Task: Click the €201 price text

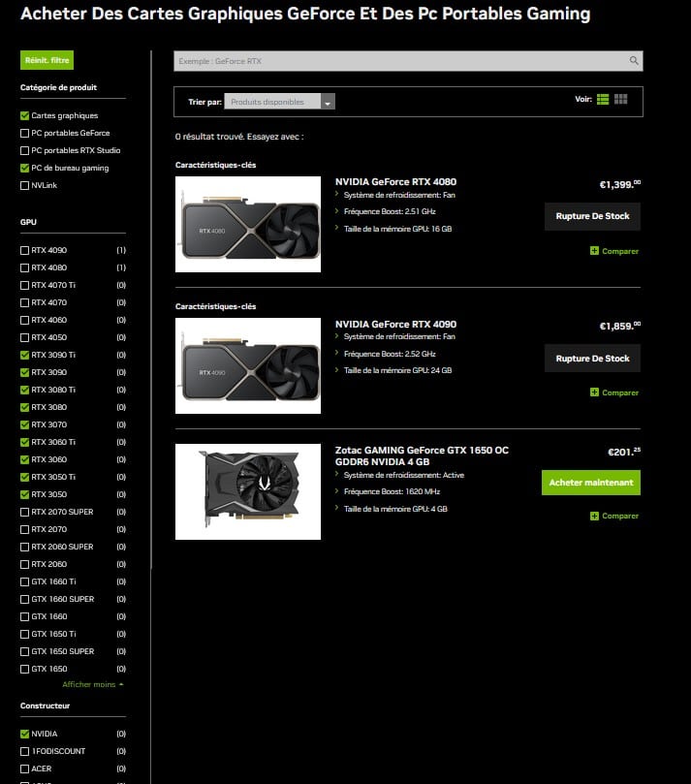Action: pos(624,452)
